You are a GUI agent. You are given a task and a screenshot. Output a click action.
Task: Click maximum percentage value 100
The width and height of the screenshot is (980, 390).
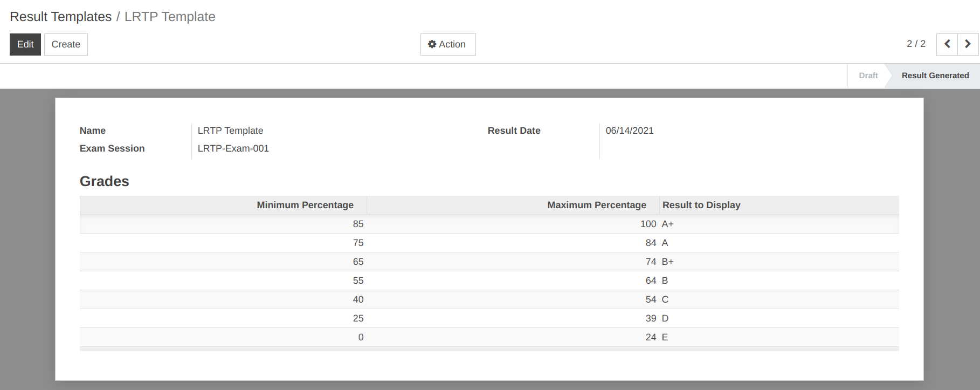tap(648, 224)
